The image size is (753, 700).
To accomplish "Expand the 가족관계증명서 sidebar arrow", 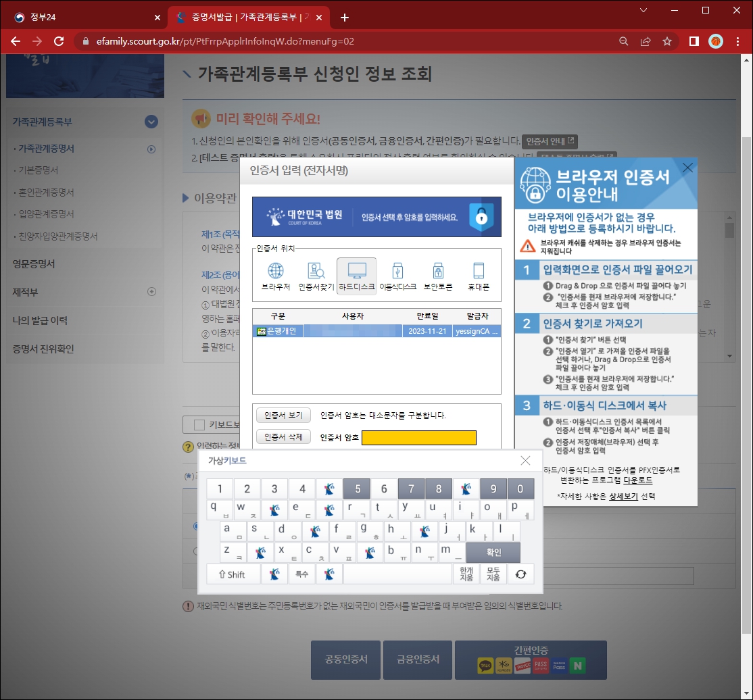I will (x=151, y=149).
